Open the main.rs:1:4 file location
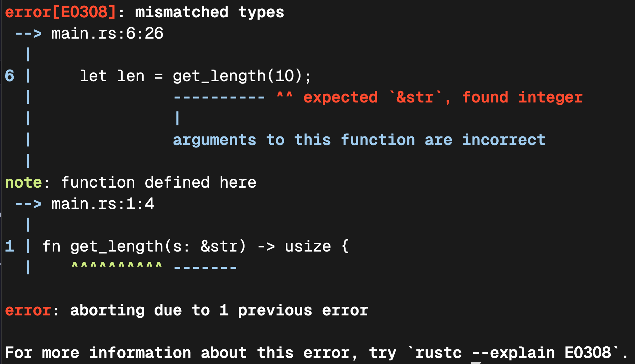635x364 pixels. (x=102, y=204)
